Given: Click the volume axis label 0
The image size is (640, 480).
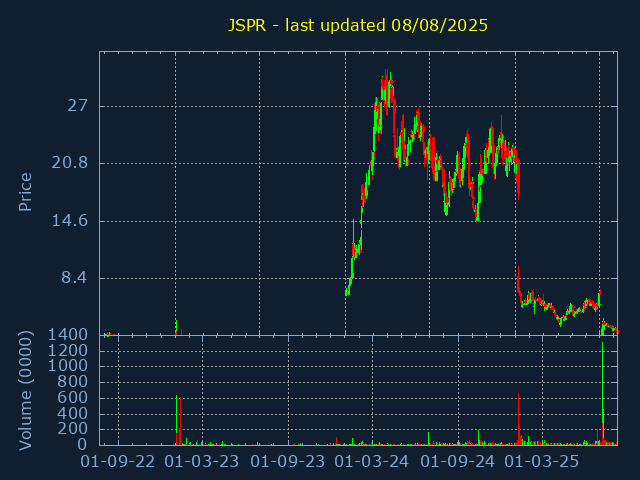Looking at the screenshot, I should pos(83,444).
